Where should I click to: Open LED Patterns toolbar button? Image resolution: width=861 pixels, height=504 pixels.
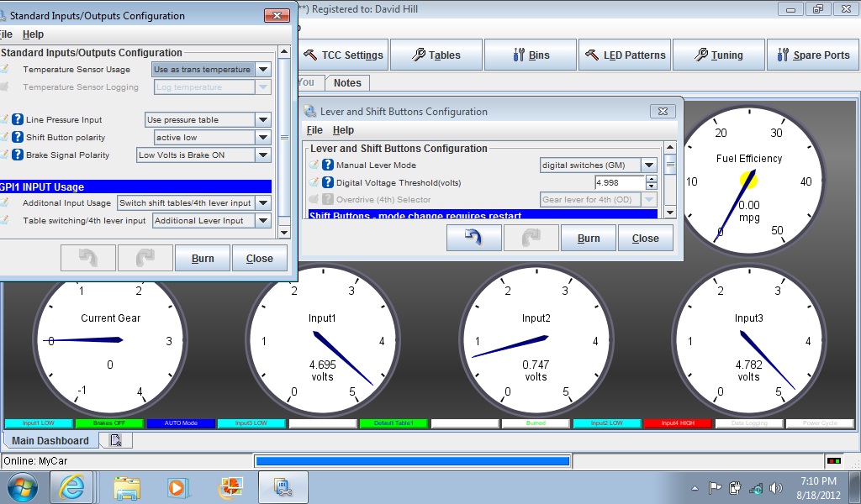pyautogui.click(x=625, y=55)
